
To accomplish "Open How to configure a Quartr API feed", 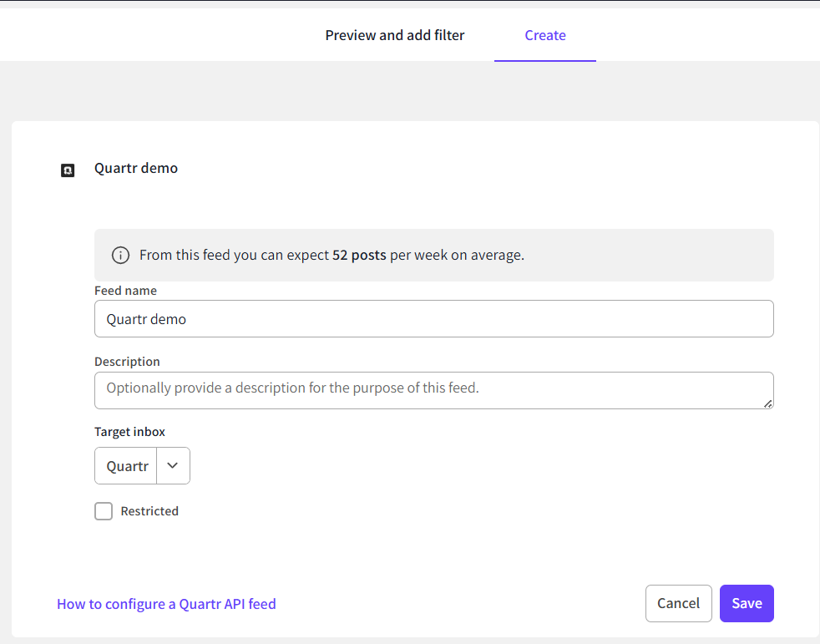I will (166, 604).
